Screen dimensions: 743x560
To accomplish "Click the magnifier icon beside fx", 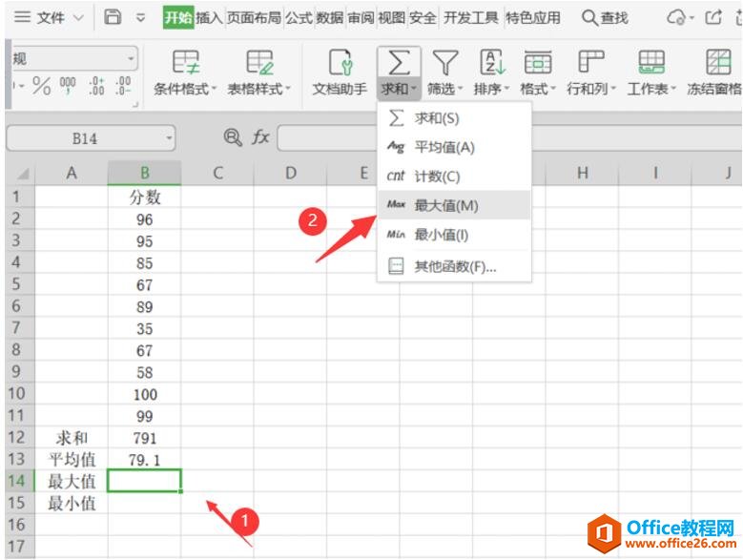I will click(x=233, y=137).
